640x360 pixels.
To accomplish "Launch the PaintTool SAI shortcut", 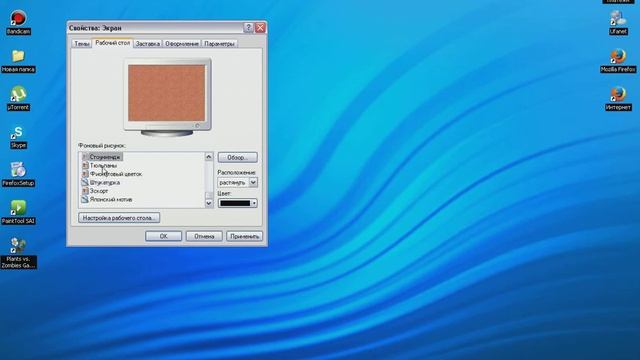I will [18, 212].
